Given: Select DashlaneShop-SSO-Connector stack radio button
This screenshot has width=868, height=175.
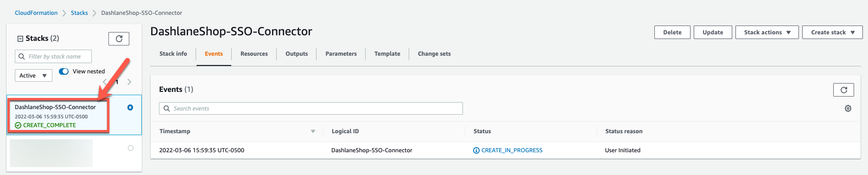Looking at the screenshot, I should click(130, 107).
